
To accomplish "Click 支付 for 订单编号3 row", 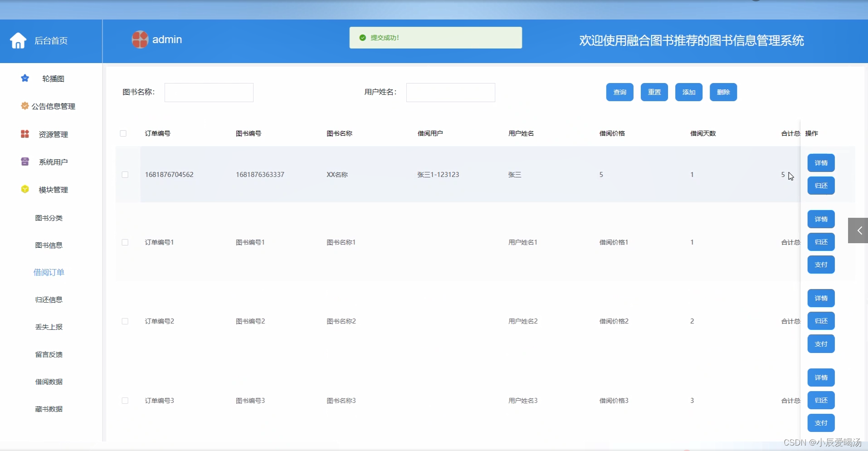I will [821, 423].
